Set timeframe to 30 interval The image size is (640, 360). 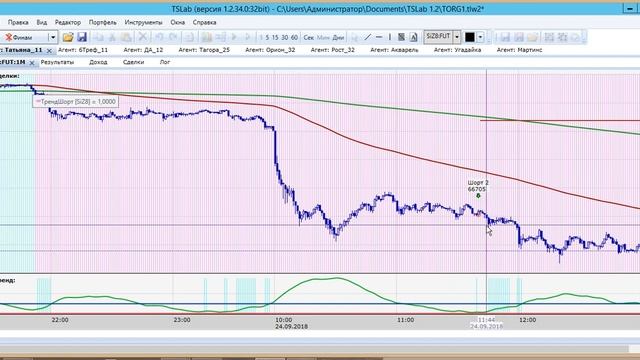point(284,38)
